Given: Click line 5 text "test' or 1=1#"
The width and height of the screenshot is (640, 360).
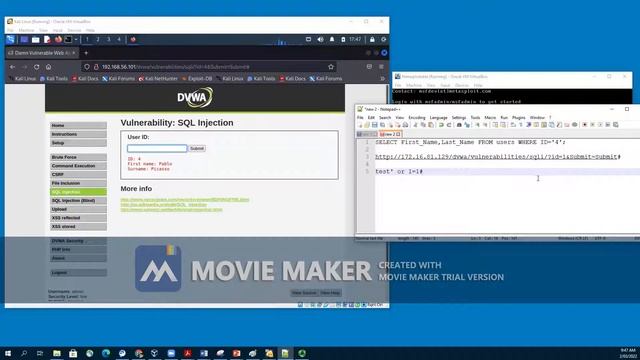Looking at the screenshot, I should 399,171.
